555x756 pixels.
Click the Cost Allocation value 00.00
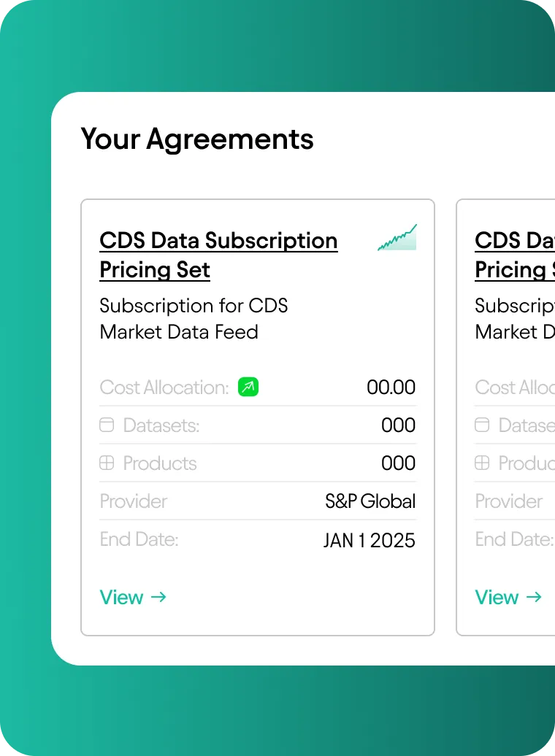click(391, 387)
